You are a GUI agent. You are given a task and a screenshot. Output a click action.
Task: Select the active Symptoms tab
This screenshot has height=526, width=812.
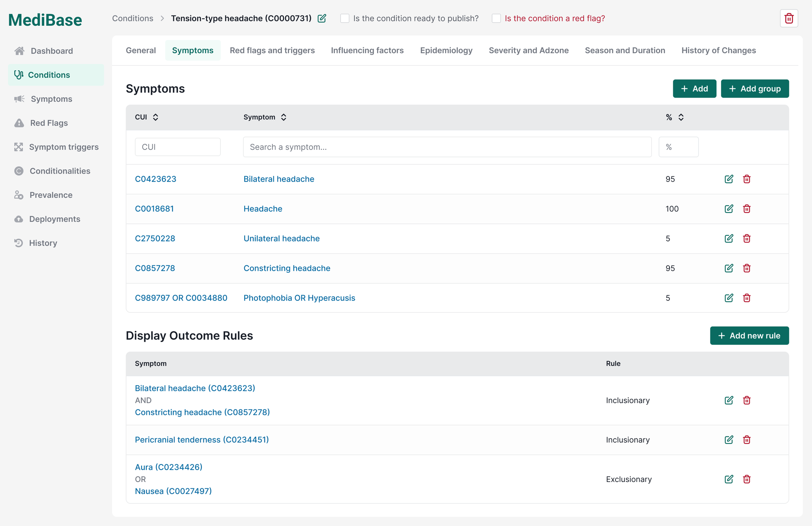[x=193, y=50]
